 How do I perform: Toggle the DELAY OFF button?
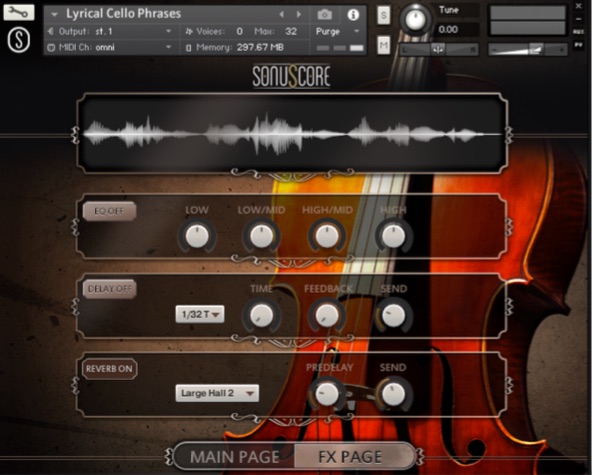[109, 289]
